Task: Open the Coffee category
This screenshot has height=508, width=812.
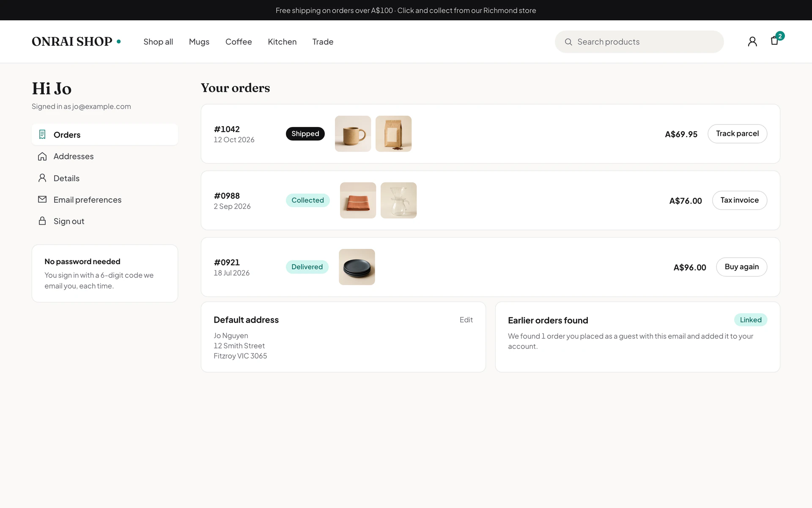Action: pyautogui.click(x=239, y=42)
